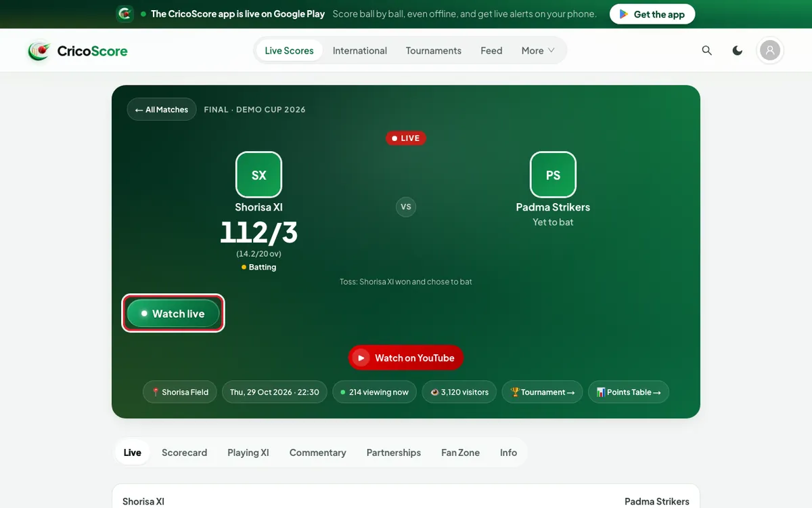Click the 214 viewing now chip
Image resolution: width=812 pixels, height=508 pixels.
click(375, 392)
